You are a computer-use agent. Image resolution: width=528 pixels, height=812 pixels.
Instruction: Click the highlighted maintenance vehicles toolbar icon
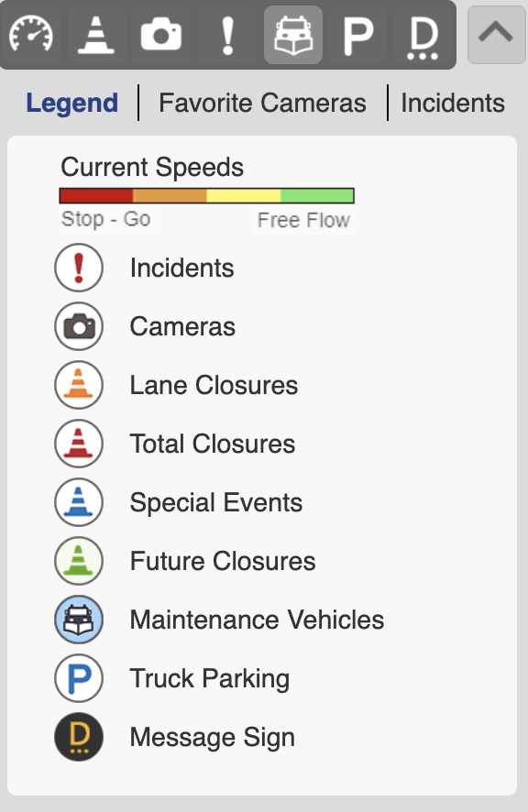point(293,35)
